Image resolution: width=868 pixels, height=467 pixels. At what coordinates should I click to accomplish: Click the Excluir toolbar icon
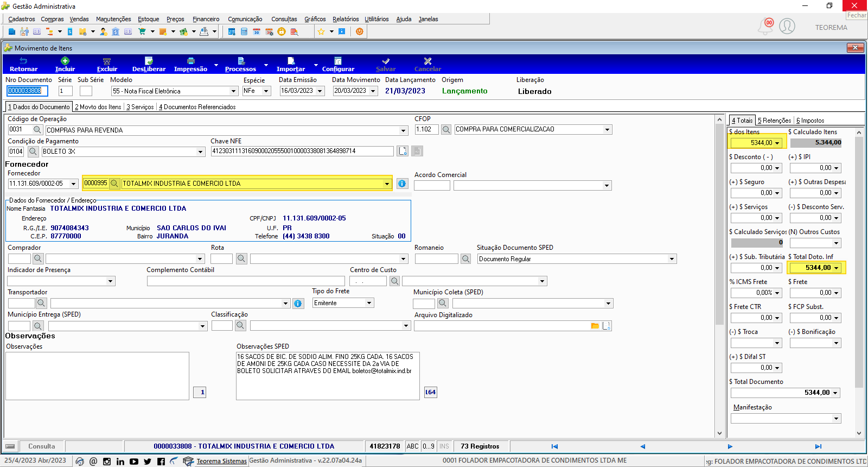click(107, 61)
